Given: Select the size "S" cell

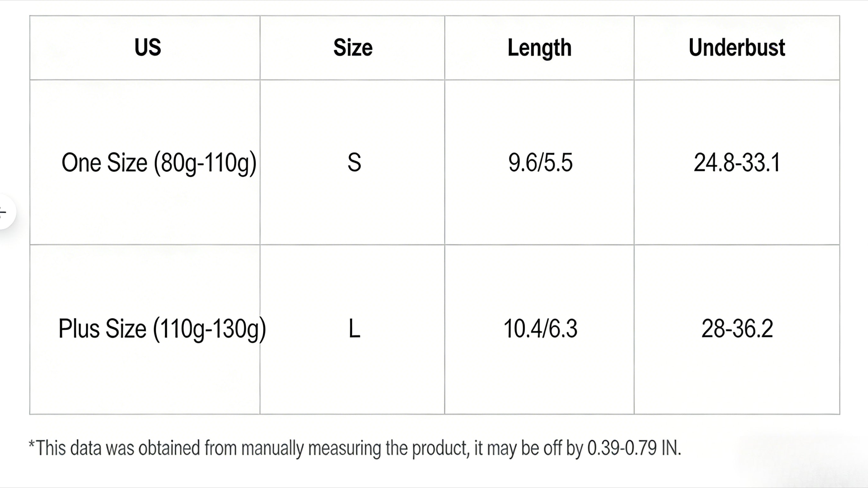Looking at the screenshot, I should [354, 163].
